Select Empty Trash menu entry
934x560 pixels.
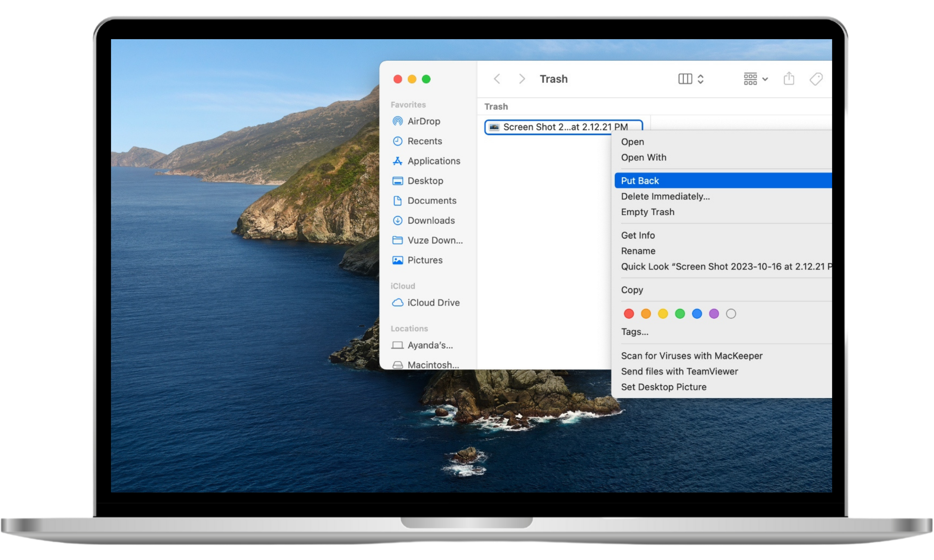coord(647,212)
